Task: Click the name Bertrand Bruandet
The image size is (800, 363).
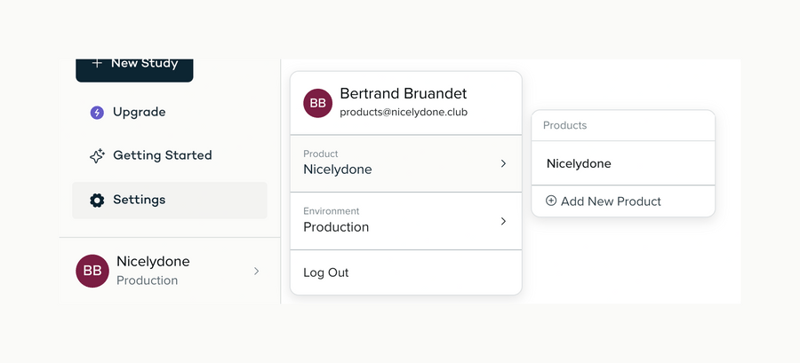Action: 403,94
